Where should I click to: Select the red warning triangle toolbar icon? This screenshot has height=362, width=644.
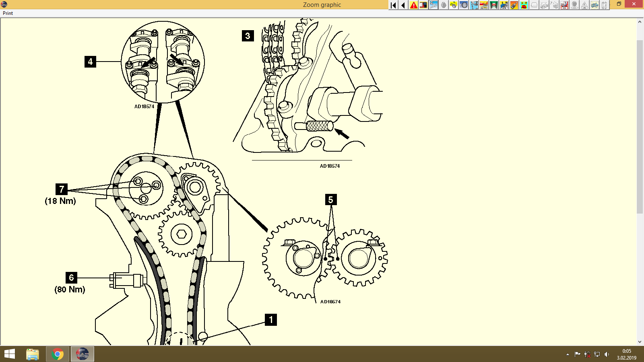click(x=413, y=5)
